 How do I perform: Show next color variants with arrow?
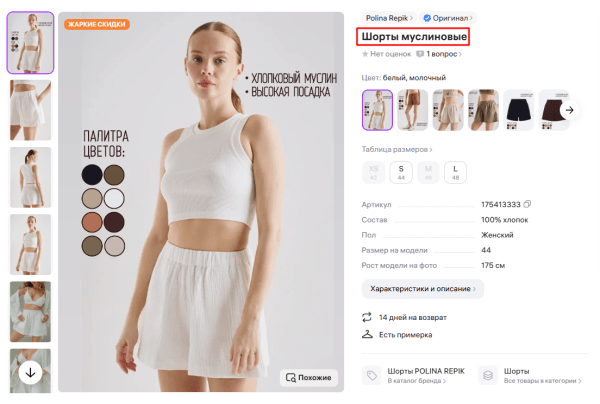coord(568,110)
